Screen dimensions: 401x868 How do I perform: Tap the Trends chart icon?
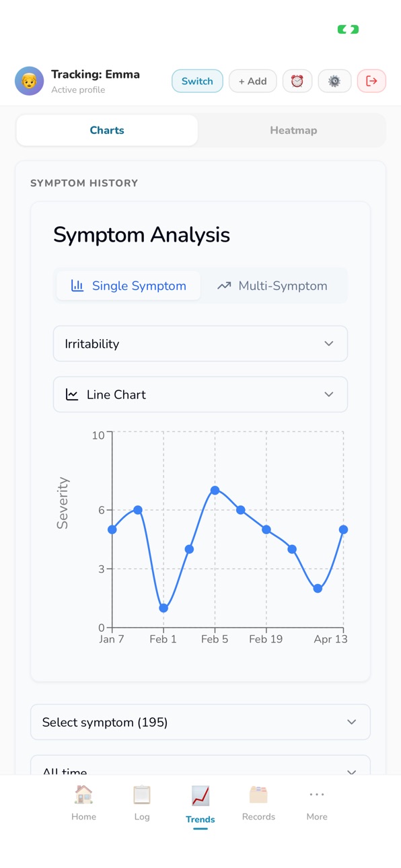(200, 796)
